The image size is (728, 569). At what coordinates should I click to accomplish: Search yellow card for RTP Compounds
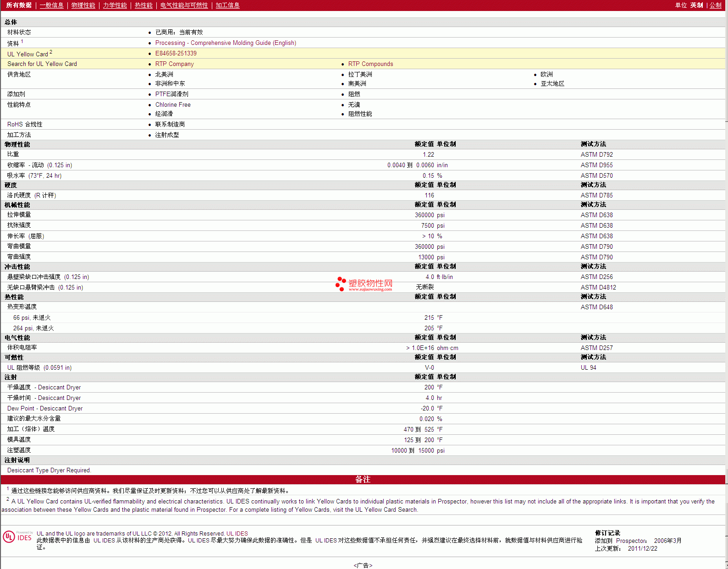370,64
